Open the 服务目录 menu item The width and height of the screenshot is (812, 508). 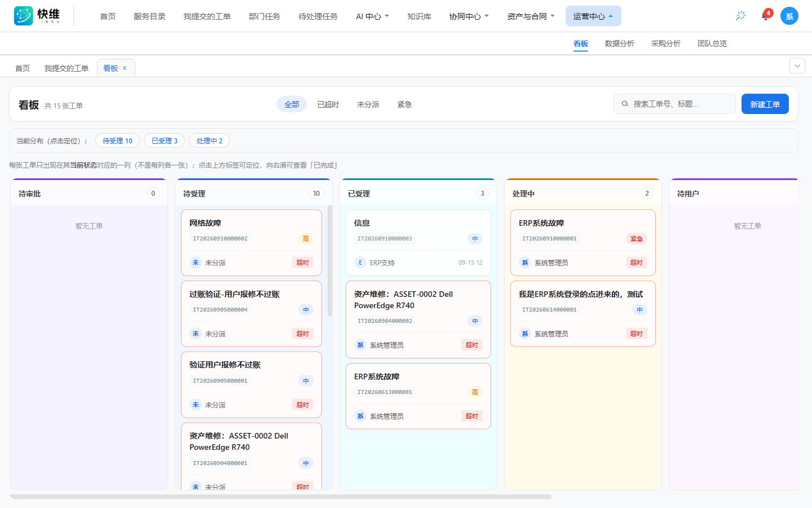point(149,16)
